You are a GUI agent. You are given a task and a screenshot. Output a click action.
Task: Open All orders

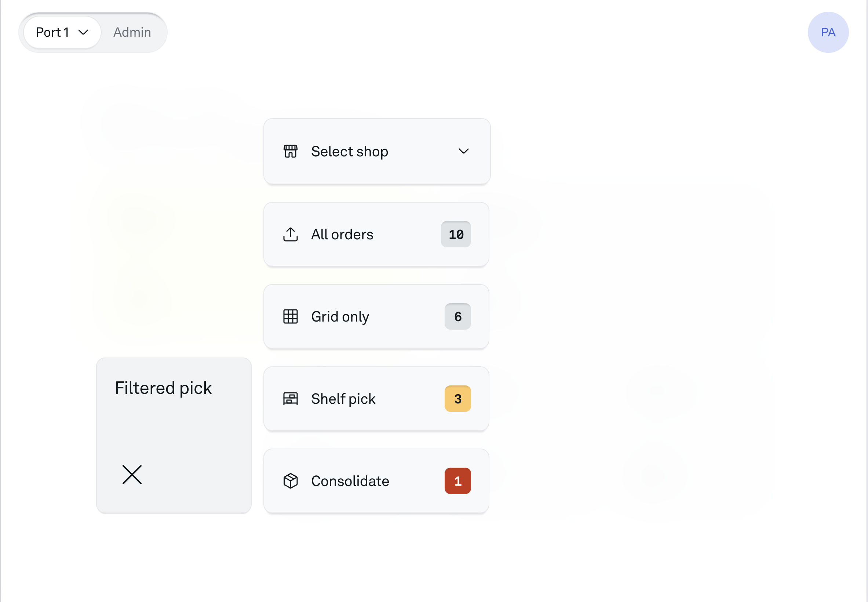point(376,234)
